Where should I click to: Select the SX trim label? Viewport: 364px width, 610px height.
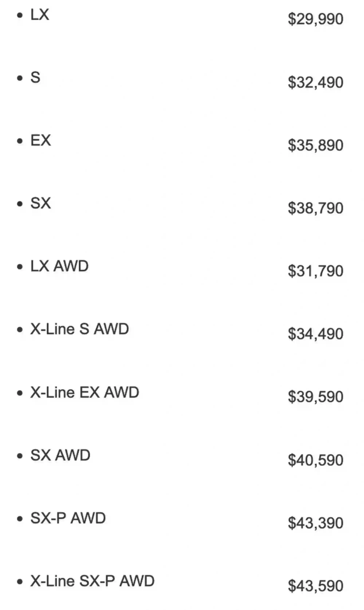41,203
